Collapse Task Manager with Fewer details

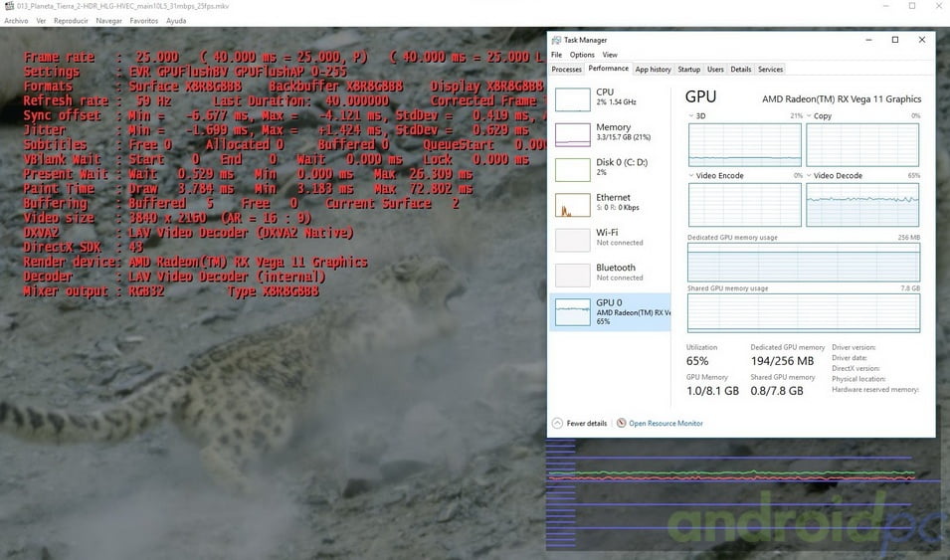(580, 423)
